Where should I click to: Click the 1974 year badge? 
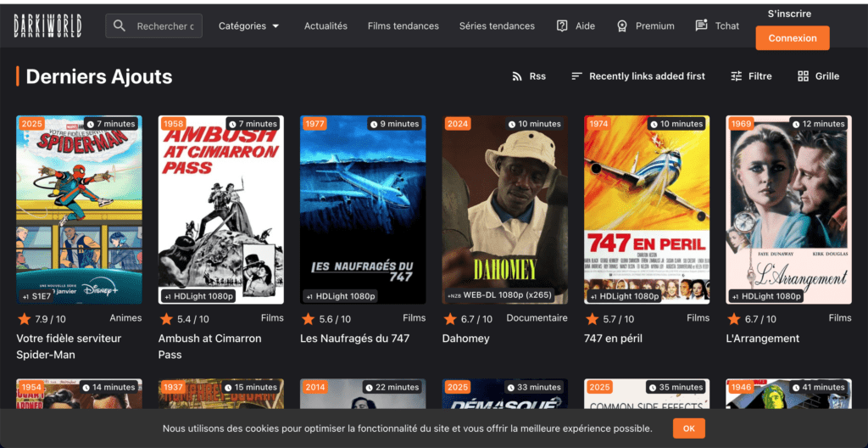pyautogui.click(x=599, y=124)
